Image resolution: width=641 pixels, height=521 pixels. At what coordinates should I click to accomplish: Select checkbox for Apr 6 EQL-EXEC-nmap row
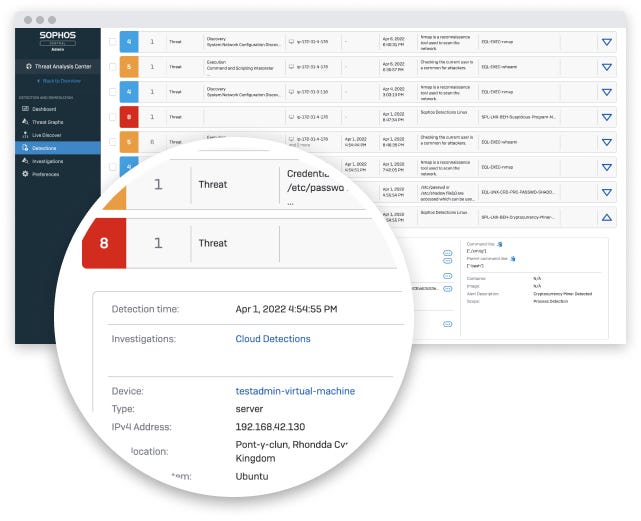112,42
